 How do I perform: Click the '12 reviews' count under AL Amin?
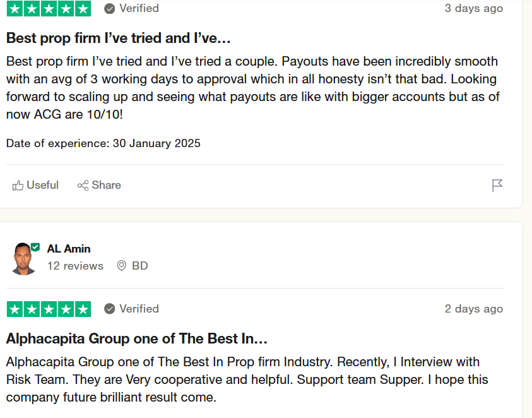75,266
